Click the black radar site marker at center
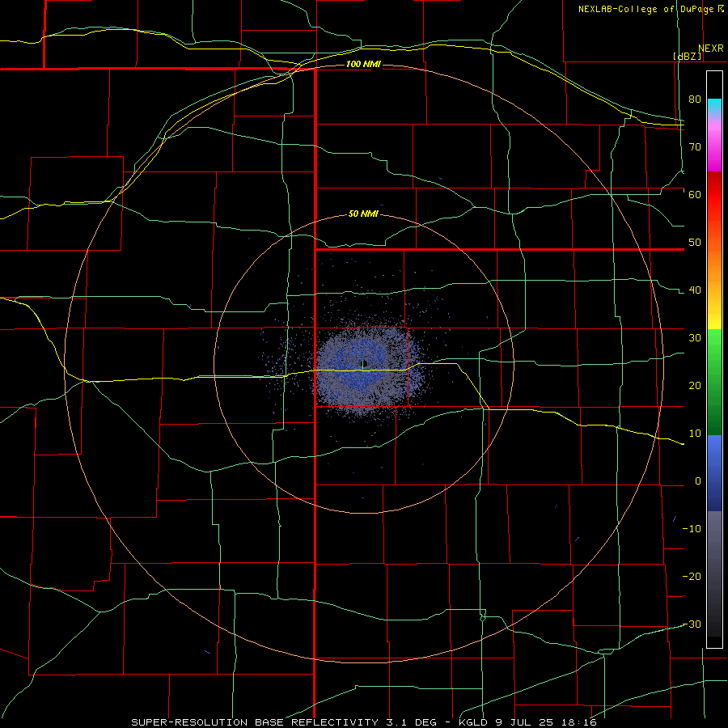 point(365,363)
